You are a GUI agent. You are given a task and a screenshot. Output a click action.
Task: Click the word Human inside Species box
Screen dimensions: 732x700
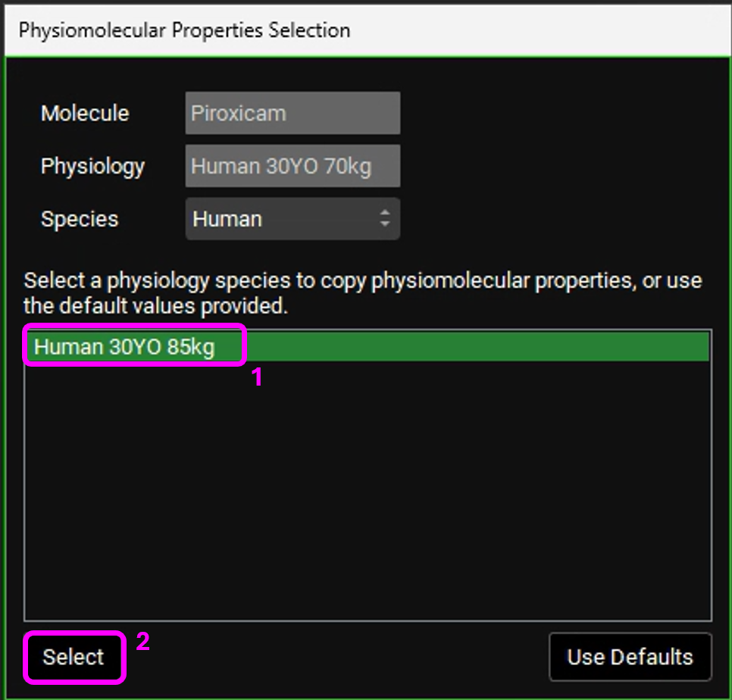227,220
